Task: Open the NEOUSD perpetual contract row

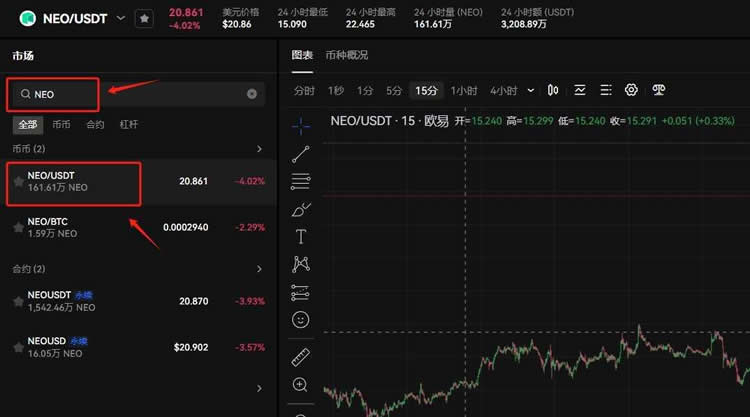Action: (138, 346)
